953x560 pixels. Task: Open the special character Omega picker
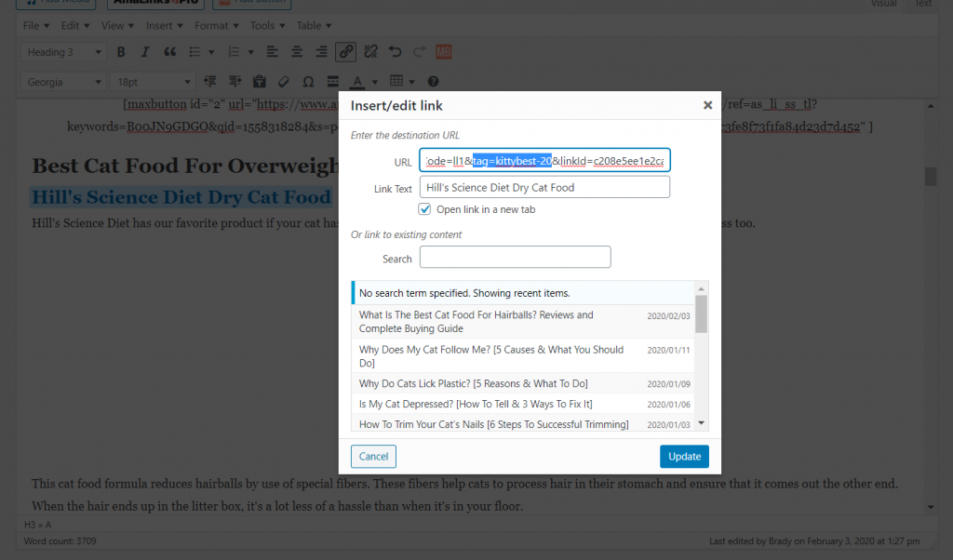click(308, 81)
